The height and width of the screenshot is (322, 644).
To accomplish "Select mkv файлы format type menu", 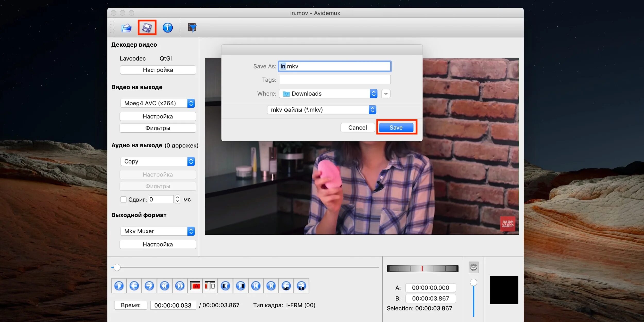I will (x=321, y=110).
